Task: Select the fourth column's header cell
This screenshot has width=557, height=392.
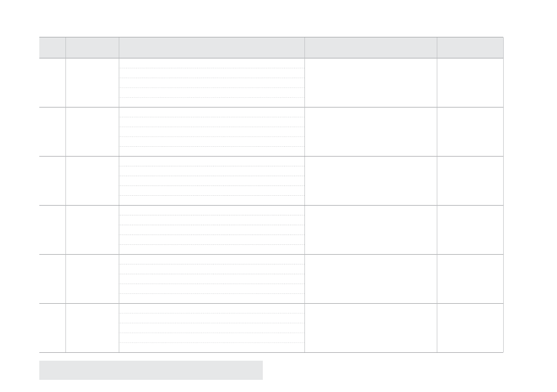Action: [x=371, y=48]
